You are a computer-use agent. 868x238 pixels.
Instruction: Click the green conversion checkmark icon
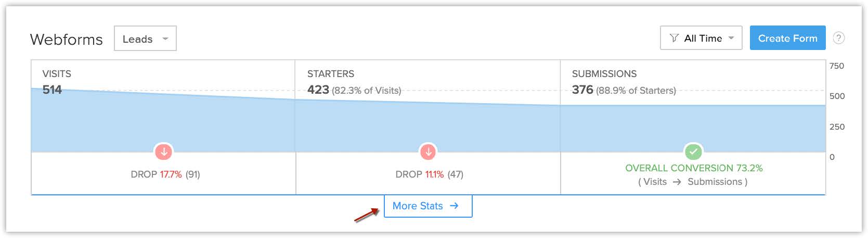[693, 152]
